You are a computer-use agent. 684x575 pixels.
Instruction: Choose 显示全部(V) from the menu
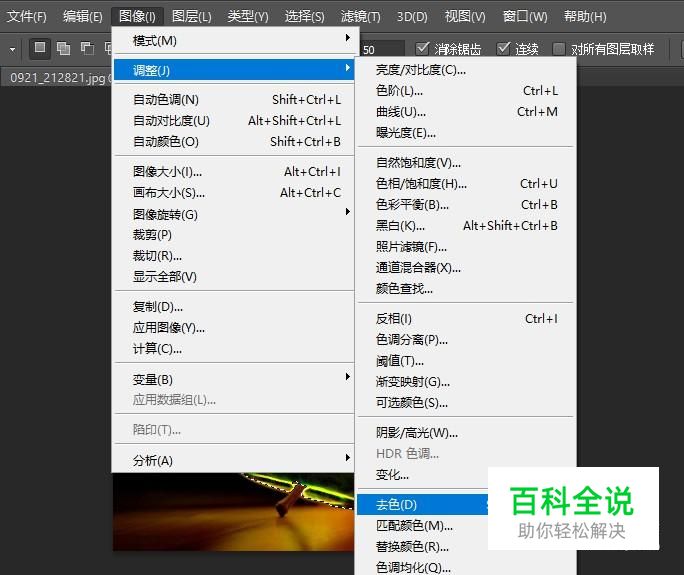234,277
